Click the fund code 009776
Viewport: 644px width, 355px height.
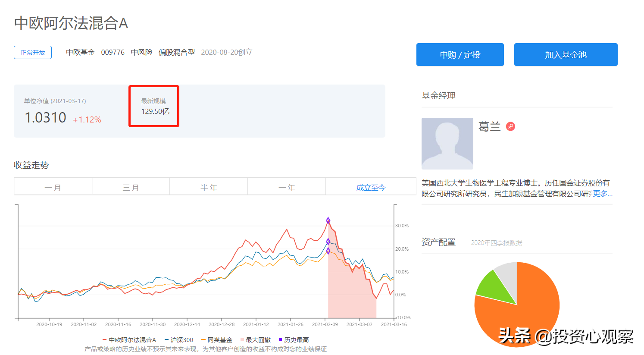113,52
